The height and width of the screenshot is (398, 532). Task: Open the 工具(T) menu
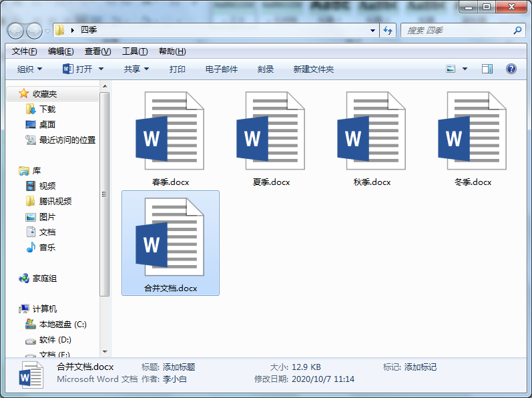(135, 51)
